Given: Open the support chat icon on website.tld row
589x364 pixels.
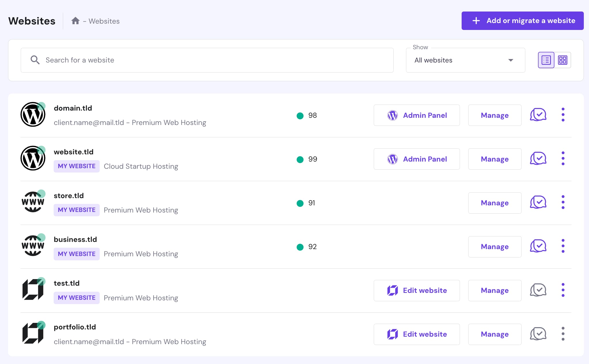Looking at the screenshot, I should pyautogui.click(x=538, y=158).
